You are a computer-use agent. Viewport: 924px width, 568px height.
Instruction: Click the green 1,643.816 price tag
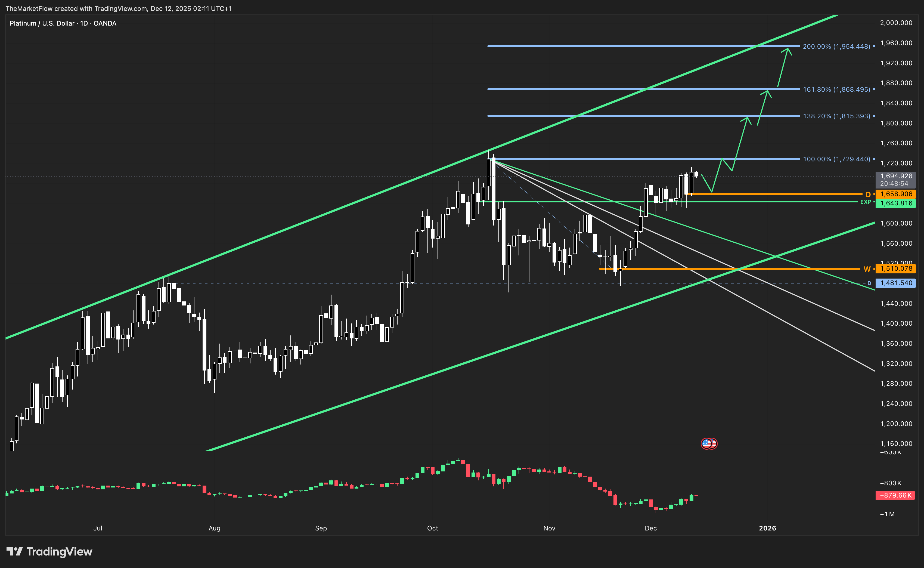pyautogui.click(x=896, y=203)
